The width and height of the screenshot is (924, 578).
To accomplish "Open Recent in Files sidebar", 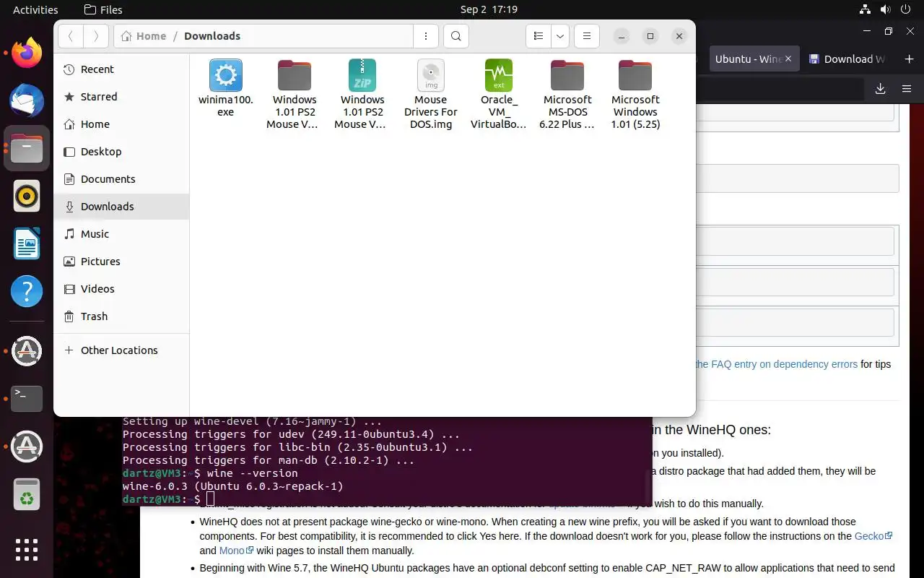I will [121, 69].
